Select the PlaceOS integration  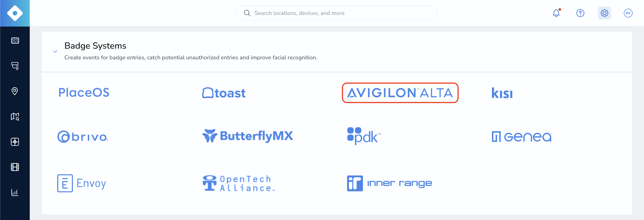pos(84,93)
